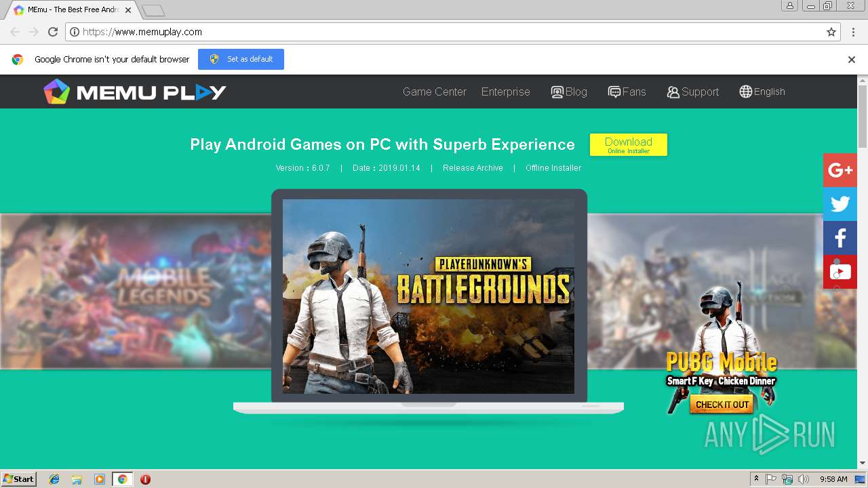
Task: Expand the English language selector
Action: pyautogui.click(x=762, y=91)
